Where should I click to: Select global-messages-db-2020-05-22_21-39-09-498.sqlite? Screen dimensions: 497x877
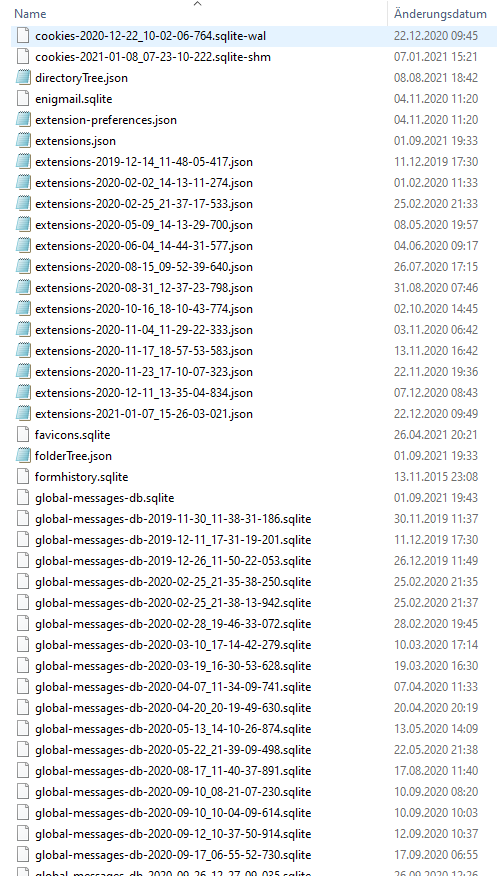pos(173,750)
